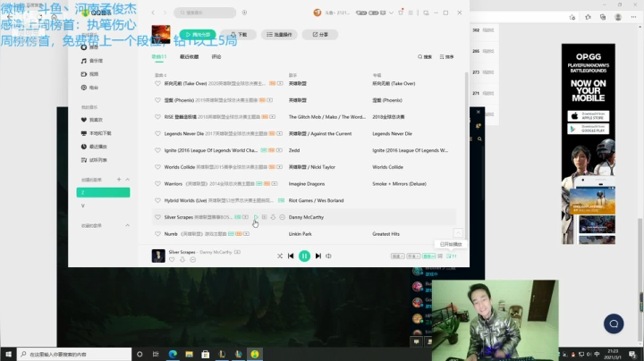Image resolution: width=644 pixels, height=361 pixels.
Task: Select the playlist named Z in sidebar
Action: [x=103, y=192]
